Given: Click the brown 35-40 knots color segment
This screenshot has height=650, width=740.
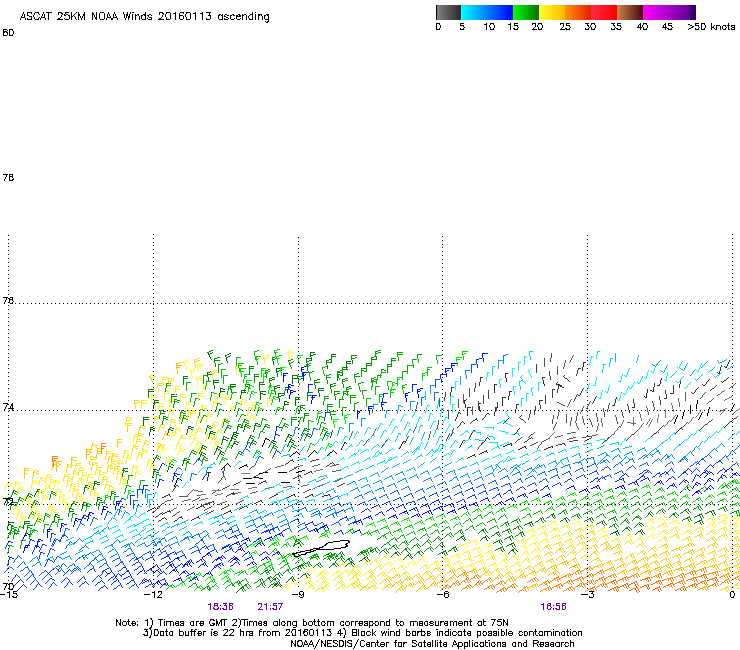Looking at the screenshot, I should 630,12.
